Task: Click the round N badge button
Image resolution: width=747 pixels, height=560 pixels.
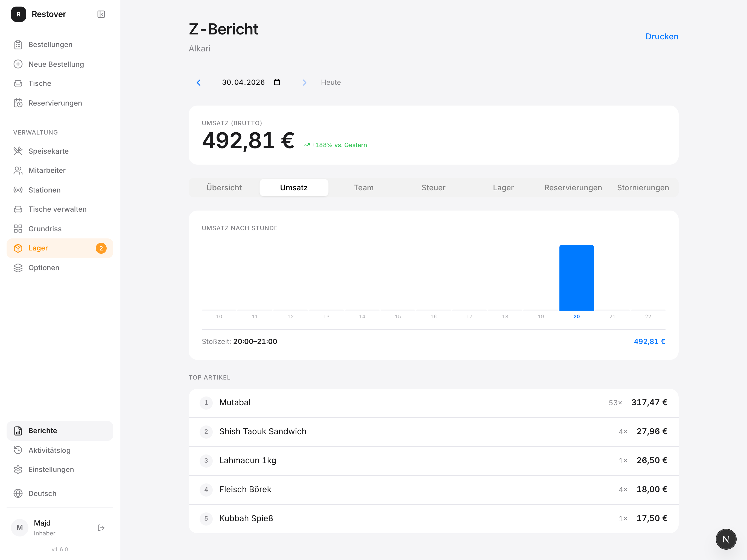Action: (x=726, y=539)
